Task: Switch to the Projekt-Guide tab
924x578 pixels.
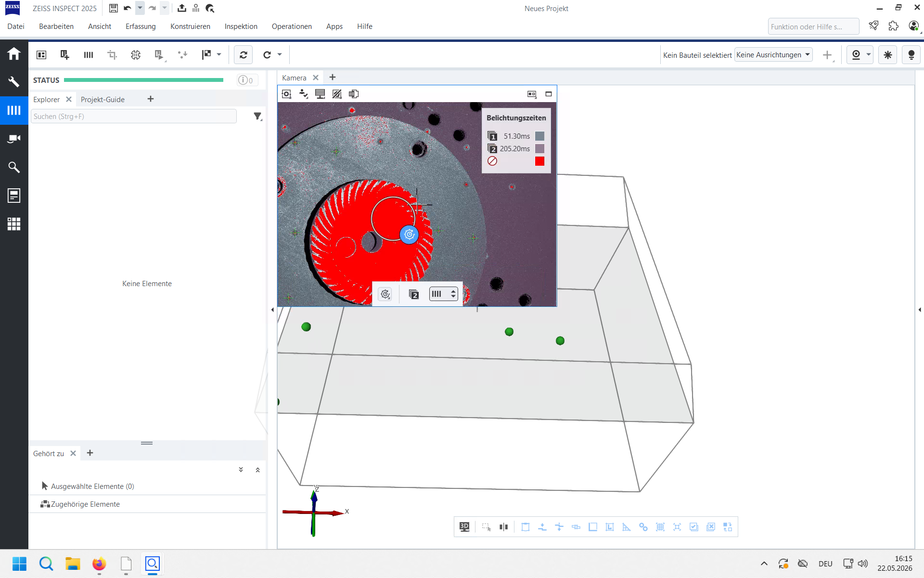Action: click(103, 99)
